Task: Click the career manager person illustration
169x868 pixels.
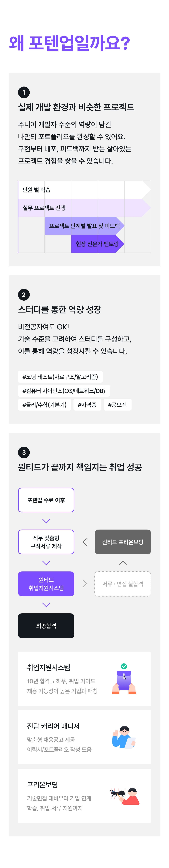Action: coord(123,737)
